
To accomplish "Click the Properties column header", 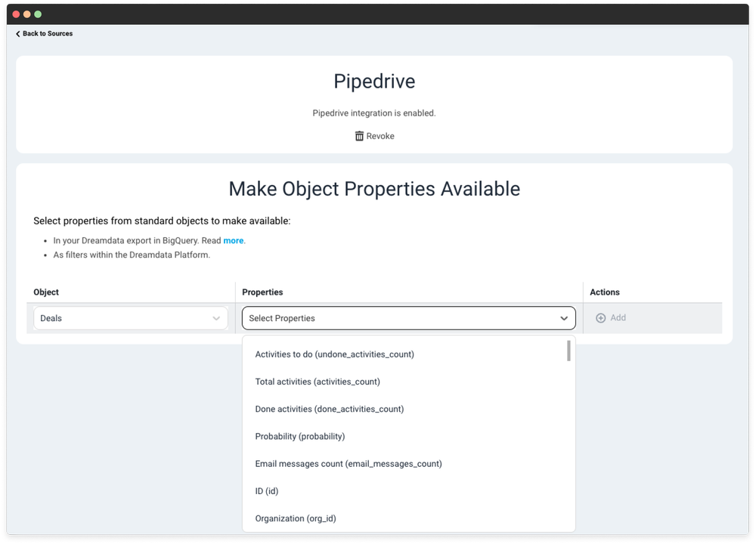I will [262, 292].
